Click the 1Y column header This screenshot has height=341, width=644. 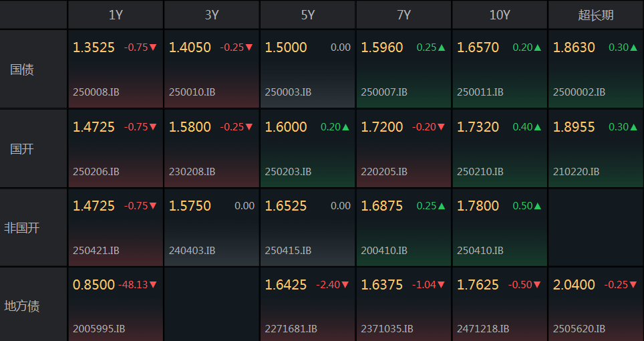(116, 15)
